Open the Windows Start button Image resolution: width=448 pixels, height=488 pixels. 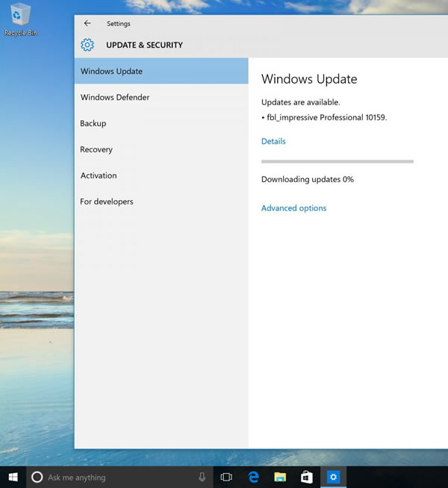click(13, 477)
